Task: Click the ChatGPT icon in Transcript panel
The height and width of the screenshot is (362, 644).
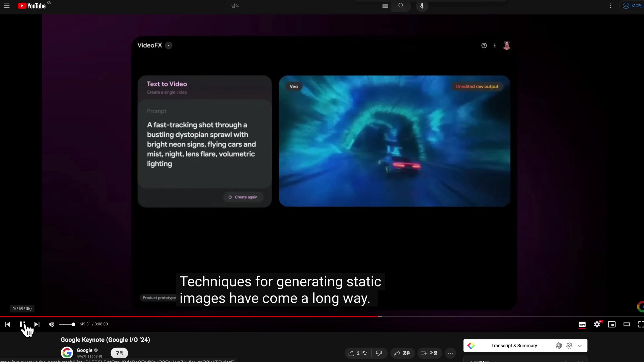Action: point(559,345)
